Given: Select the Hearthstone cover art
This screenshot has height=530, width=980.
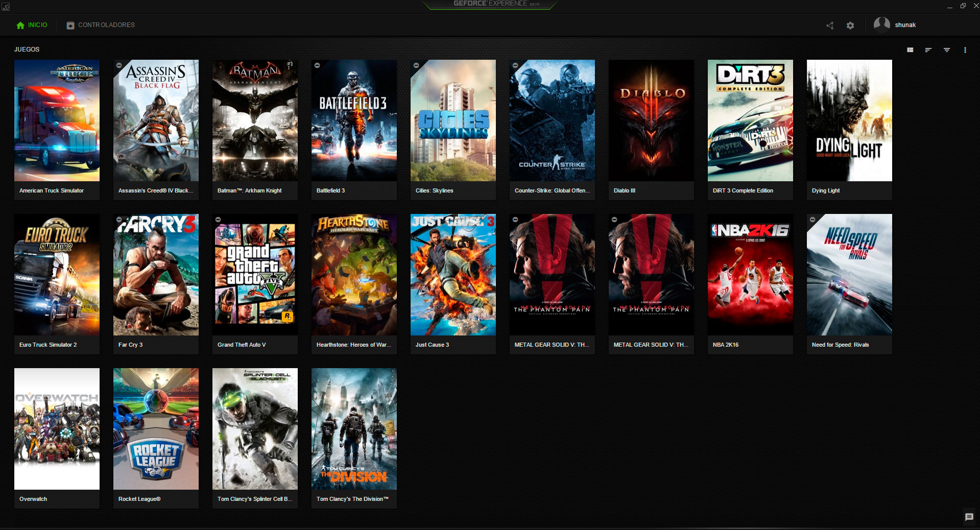Looking at the screenshot, I should [354, 275].
